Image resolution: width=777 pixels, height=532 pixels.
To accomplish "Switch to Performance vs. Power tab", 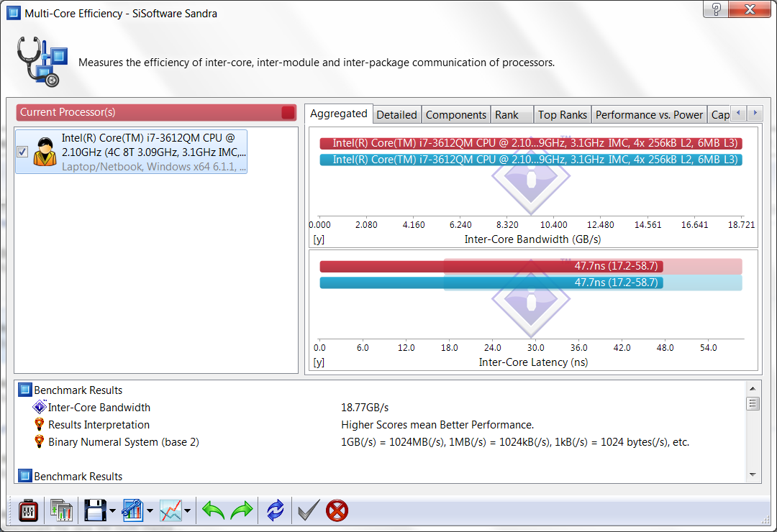I will [x=649, y=115].
